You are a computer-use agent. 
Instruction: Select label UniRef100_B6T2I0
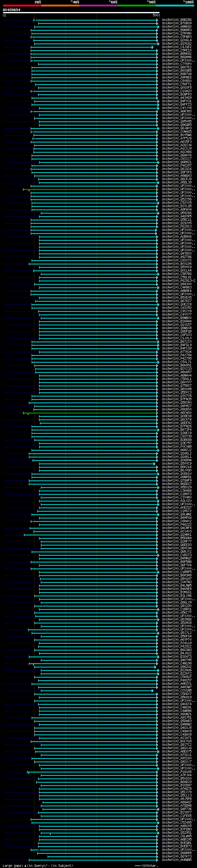pos(177,342)
